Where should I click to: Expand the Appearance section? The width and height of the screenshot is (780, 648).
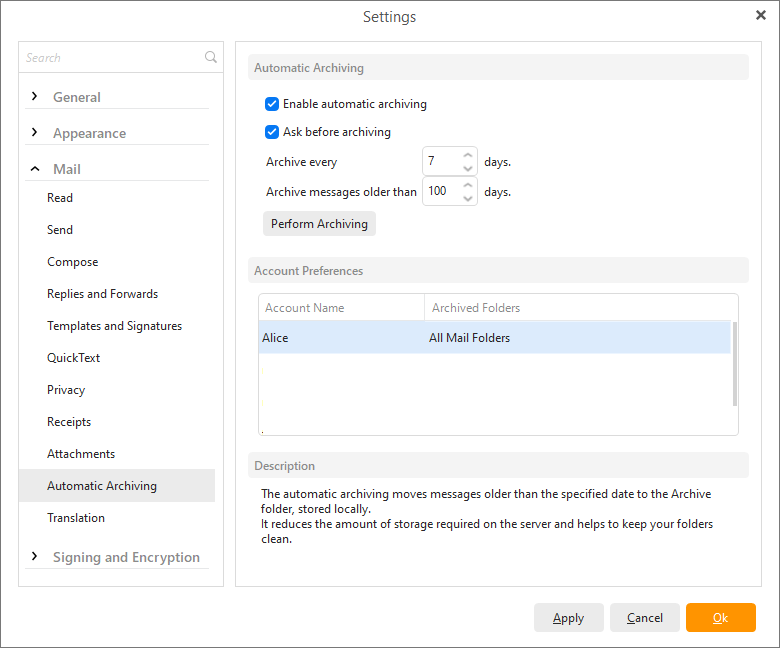pyautogui.click(x=34, y=132)
